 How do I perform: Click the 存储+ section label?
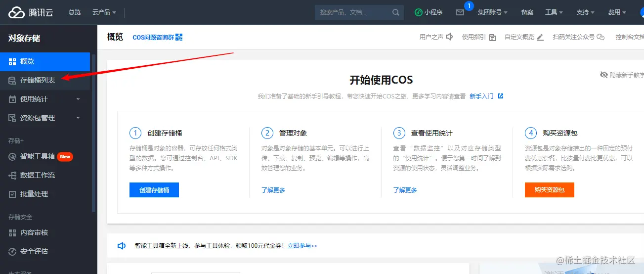pyautogui.click(x=16, y=141)
